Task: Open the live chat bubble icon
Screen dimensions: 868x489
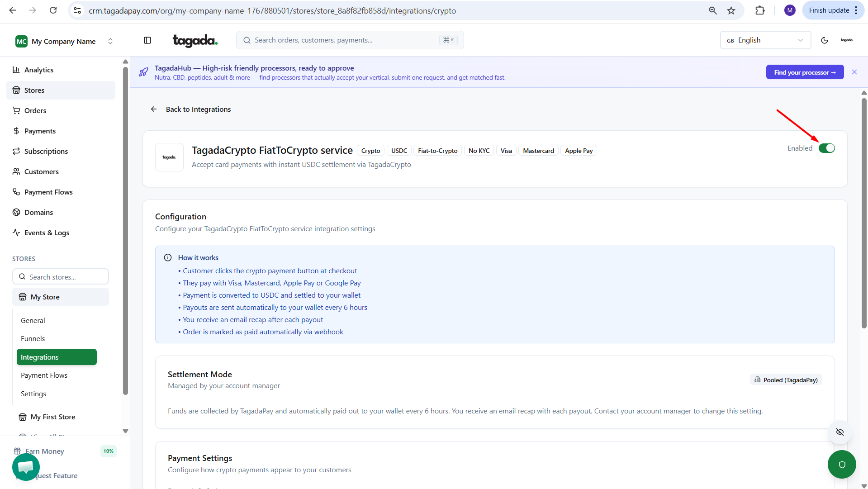Action: (x=26, y=466)
